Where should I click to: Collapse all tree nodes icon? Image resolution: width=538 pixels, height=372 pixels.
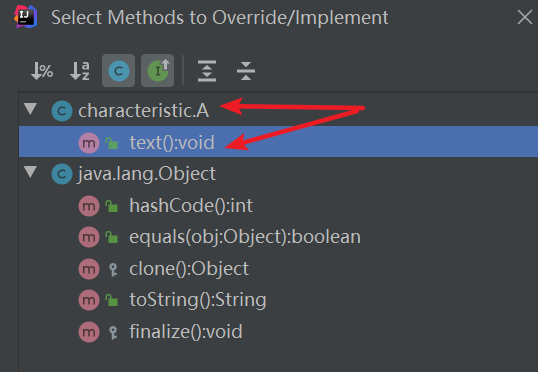pyautogui.click(x=246, y=71)
